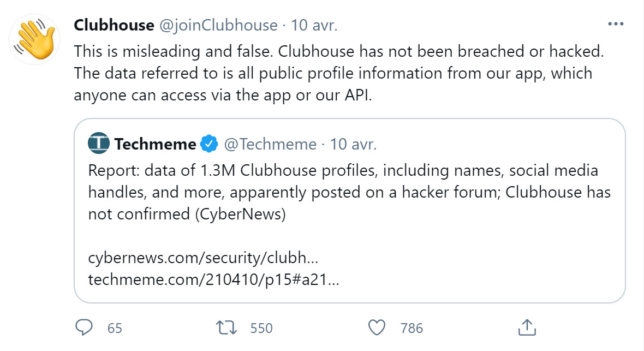Image resolution: width=644 pixels, height=351 pixels.
Task: Open the tweet's three-dot more menu
Action: point(616,25)
